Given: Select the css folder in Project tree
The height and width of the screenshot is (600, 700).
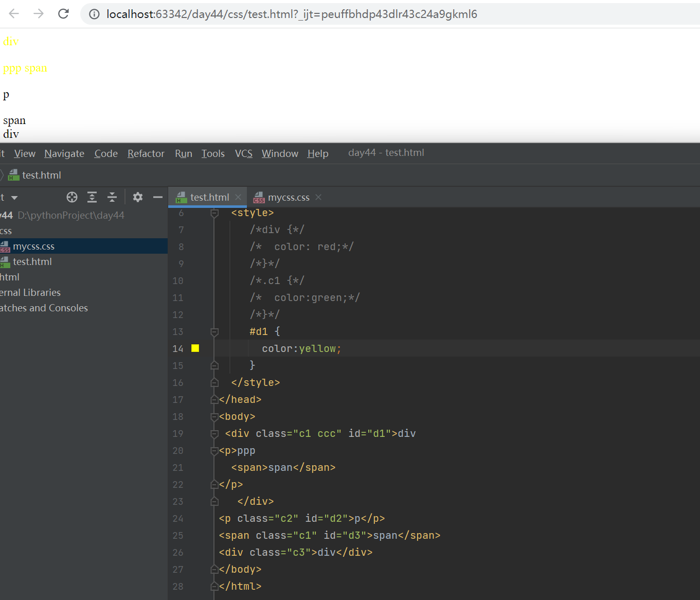Looking at the screenshot, I should point(6,231).
